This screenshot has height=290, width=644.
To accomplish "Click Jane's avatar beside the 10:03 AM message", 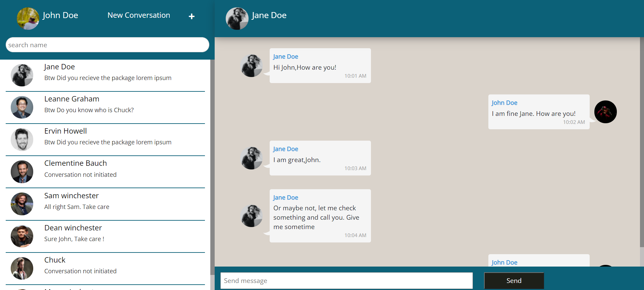I will [x=252, y=158].
